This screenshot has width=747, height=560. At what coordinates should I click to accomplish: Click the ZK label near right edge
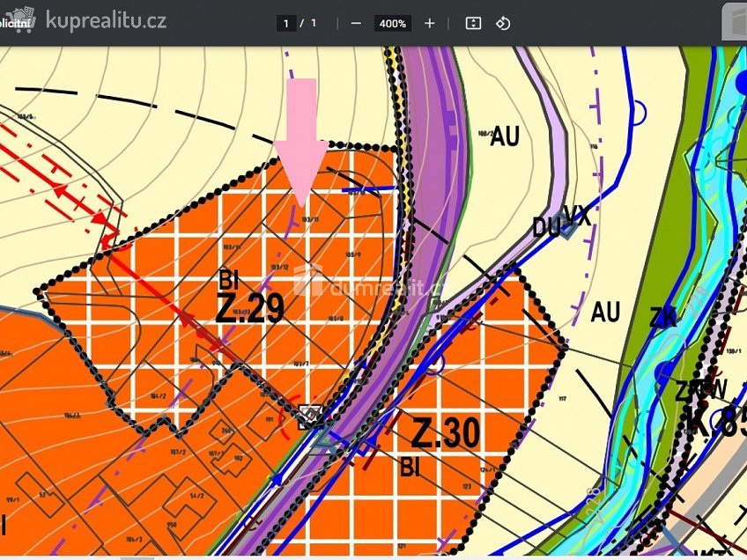pos(662,315)
